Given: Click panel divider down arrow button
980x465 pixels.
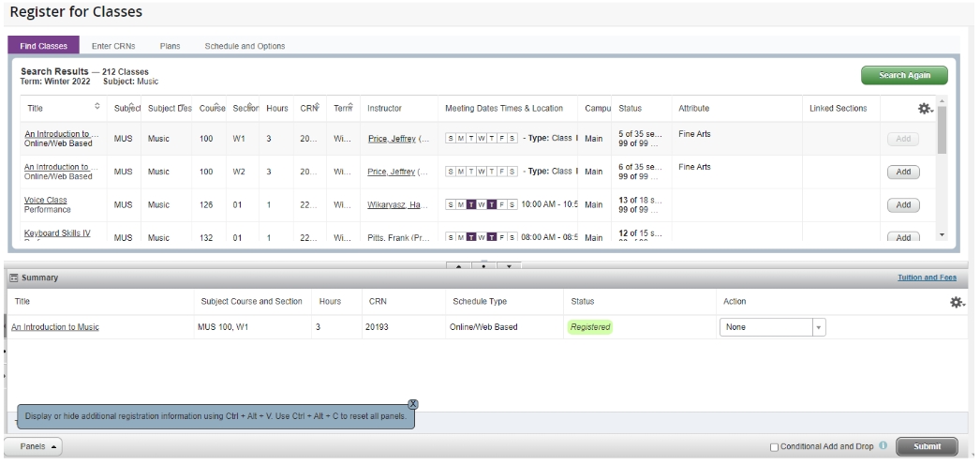Looking at the screenshot, I should tap(509, 265).
